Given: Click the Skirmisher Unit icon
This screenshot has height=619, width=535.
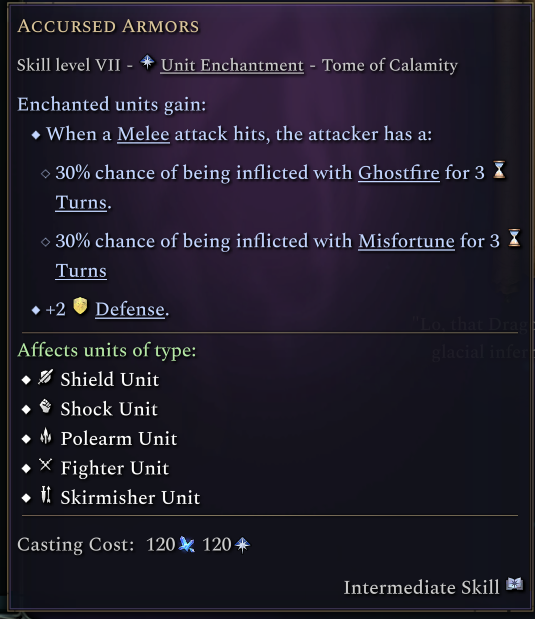Looking at the screenshot, I should [46, 495].
